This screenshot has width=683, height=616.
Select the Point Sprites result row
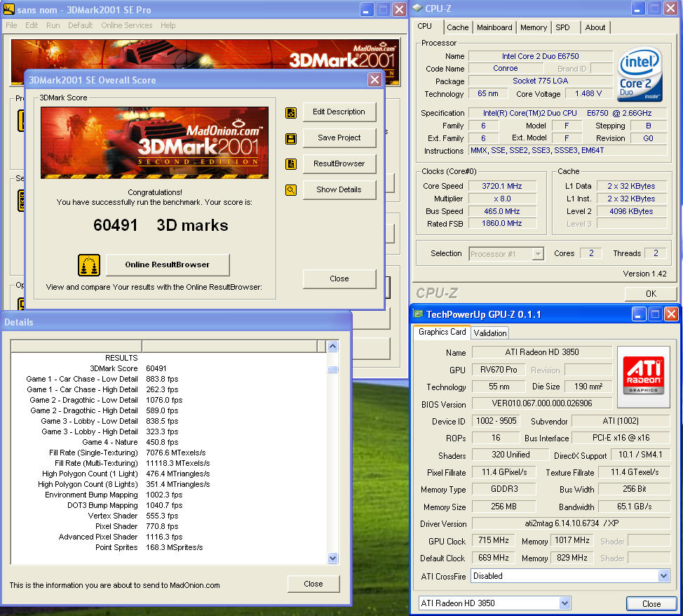pos(168,547)
